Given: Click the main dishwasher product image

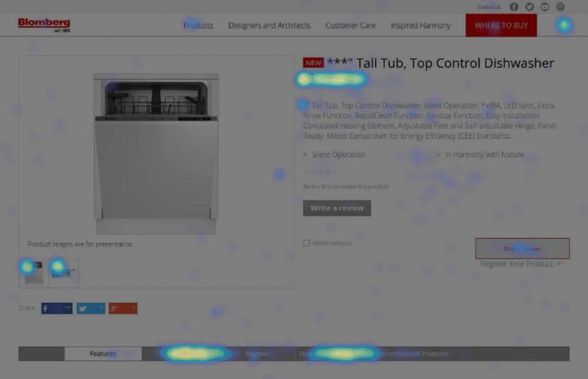Looking at the screenshot, I should (156, 154).
